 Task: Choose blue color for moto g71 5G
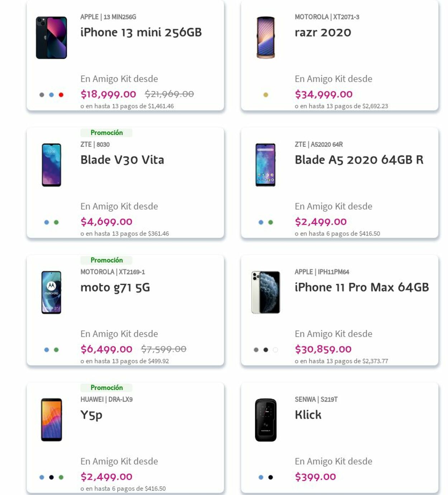pyautogui.click(x=47, y=350)
